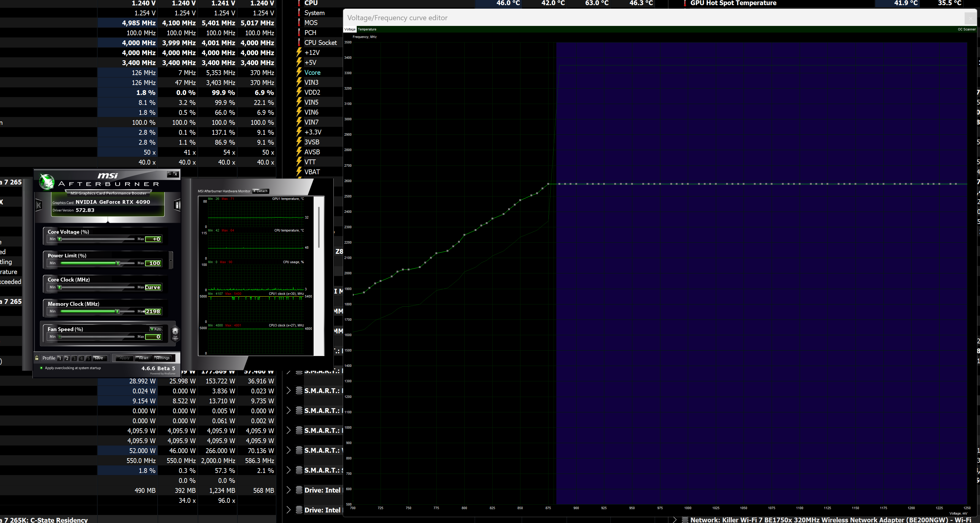Expand the Network Killer Wi-Fi 7 node
Screen dimensions: 980x523
point(675,520)
